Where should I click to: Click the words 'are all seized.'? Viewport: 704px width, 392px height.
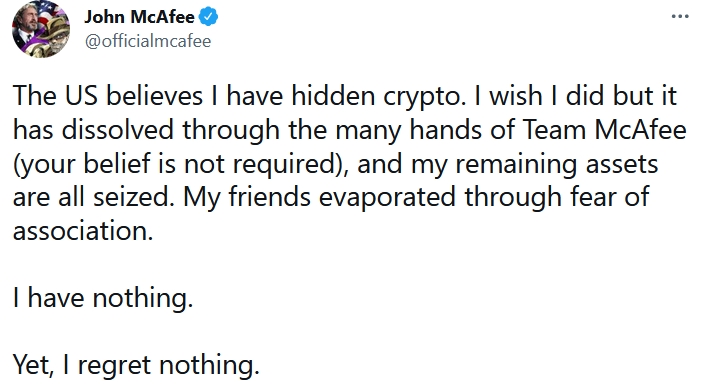tap(93, 198)
